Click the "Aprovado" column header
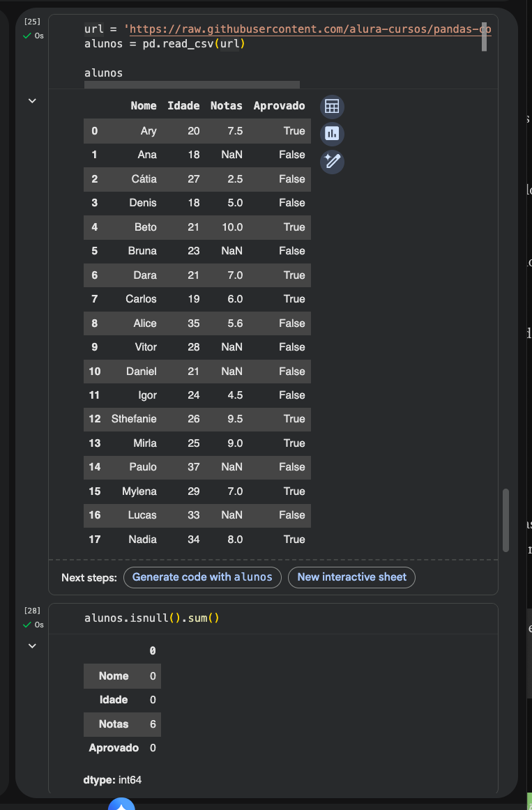The image size is (532, 810). click(x=279, y=106)
